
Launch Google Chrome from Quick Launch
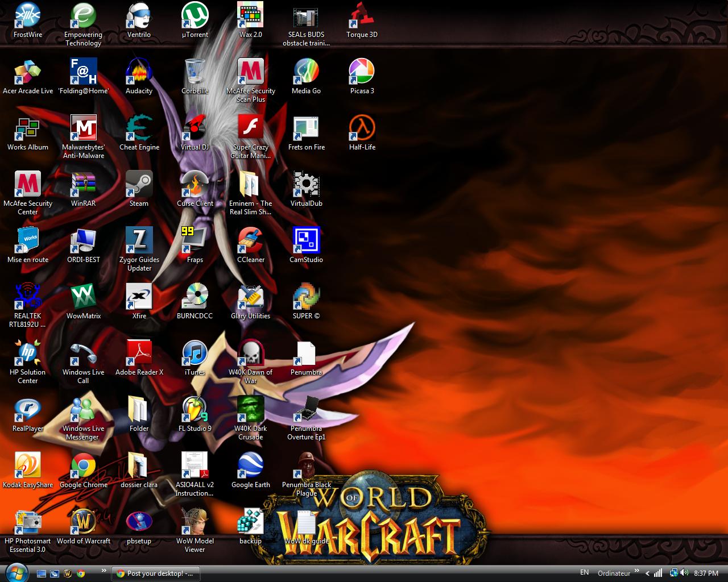click(81, 573)
